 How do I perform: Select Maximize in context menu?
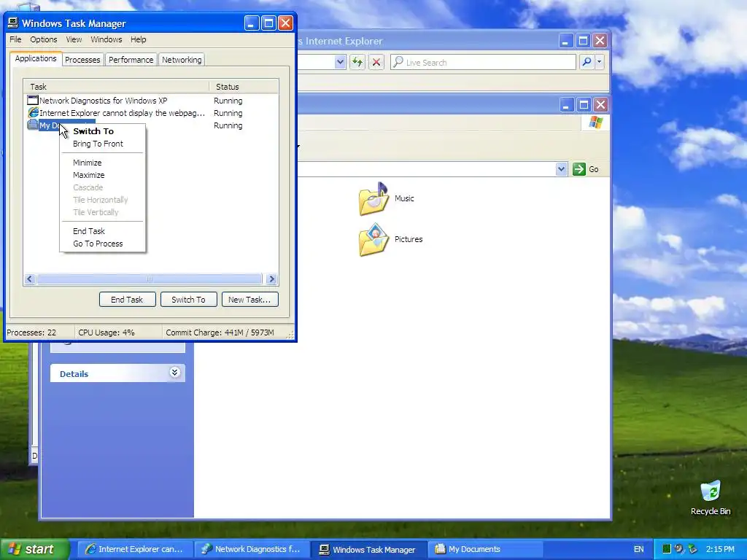point(88,175)
